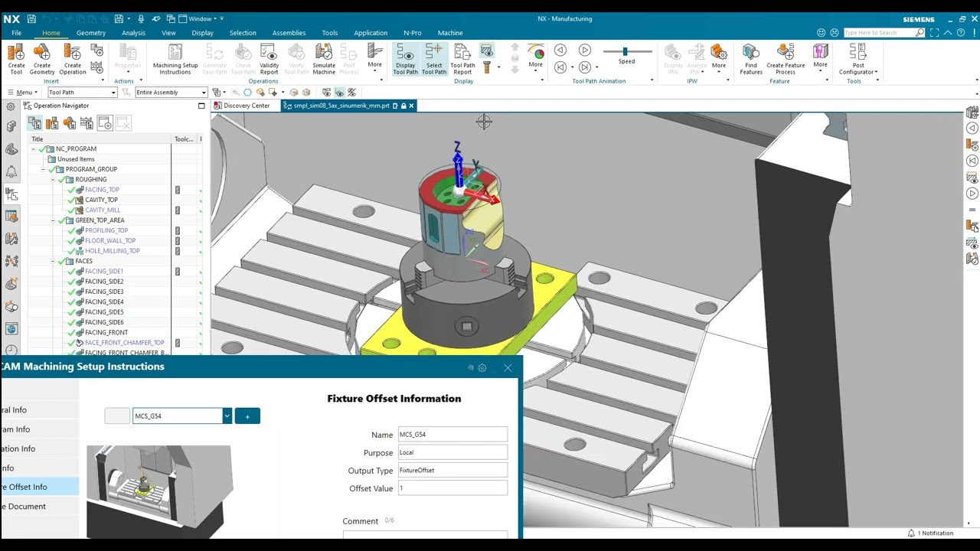Click the plus button beside MCS_G54
This screenshot has height=551, width=980.
coord(247,416)
